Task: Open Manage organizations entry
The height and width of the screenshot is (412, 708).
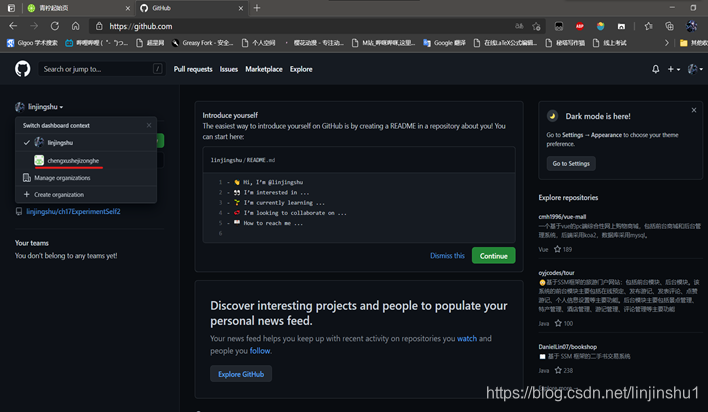Action: [x=86, y=178]
